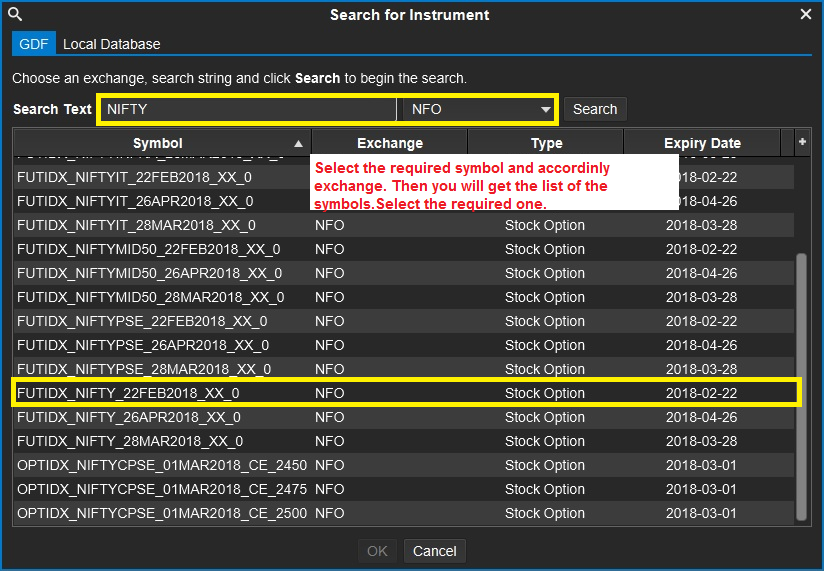The image size is (824, 571).
Task: Click the OK button
Action: pyautogui.click(x=377, y=551)
